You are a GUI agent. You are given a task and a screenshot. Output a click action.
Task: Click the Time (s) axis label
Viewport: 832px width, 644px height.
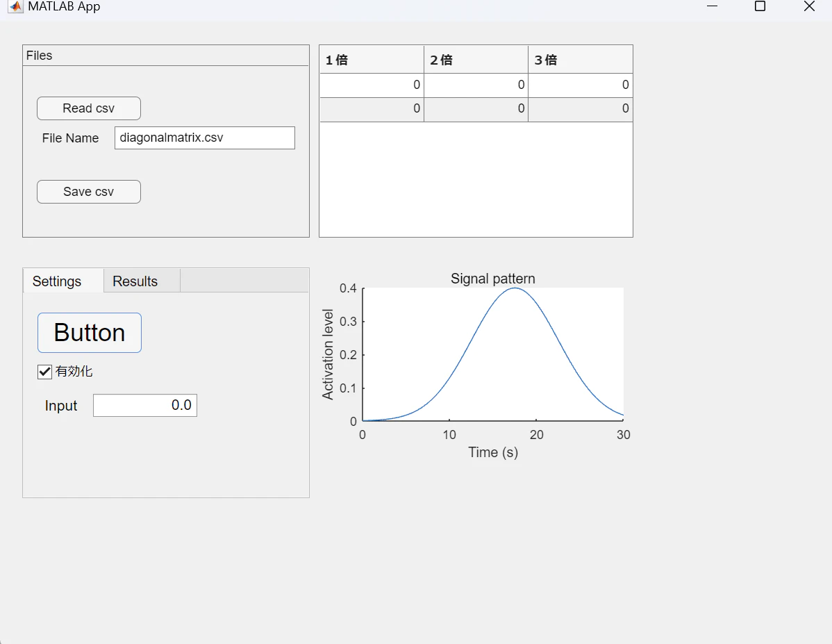(493, 452)
